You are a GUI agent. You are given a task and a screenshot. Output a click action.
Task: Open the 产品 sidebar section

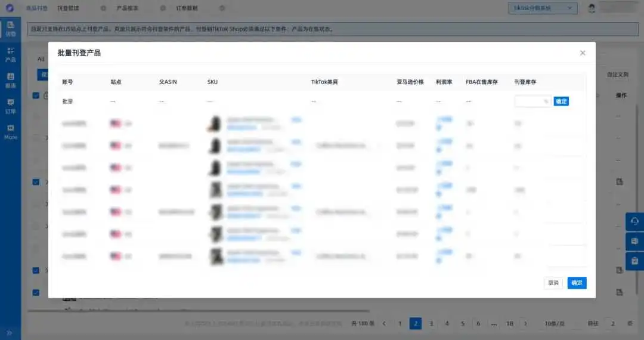[10, 55]
